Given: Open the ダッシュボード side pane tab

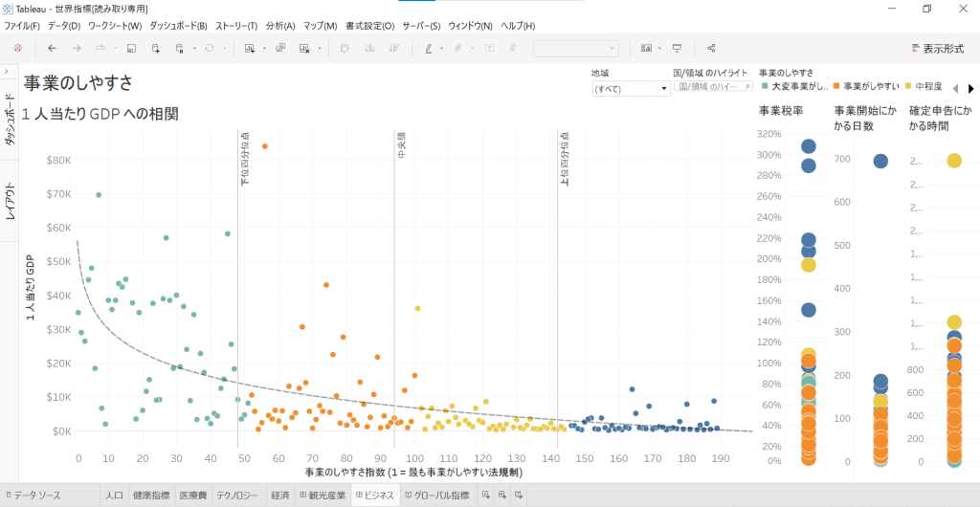Looking at the screenshot, I should click(10, 120).
